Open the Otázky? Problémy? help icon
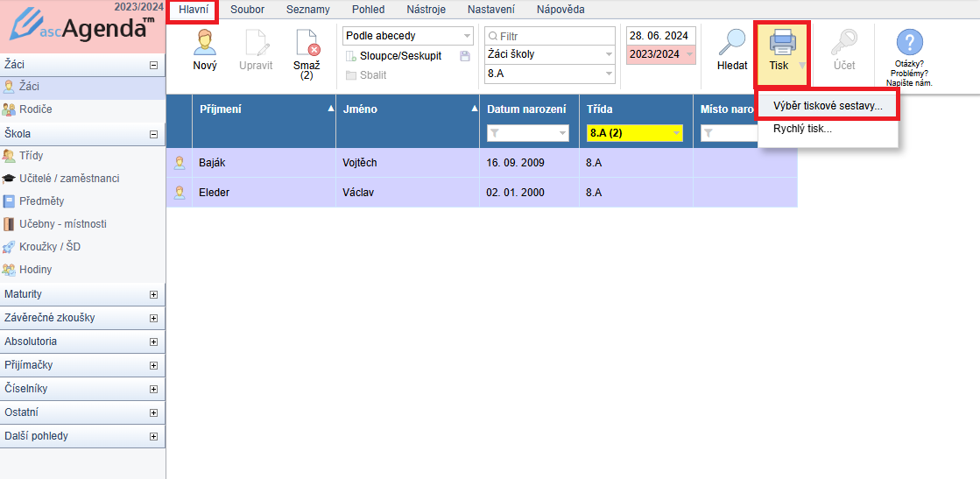 coord(909,43)
